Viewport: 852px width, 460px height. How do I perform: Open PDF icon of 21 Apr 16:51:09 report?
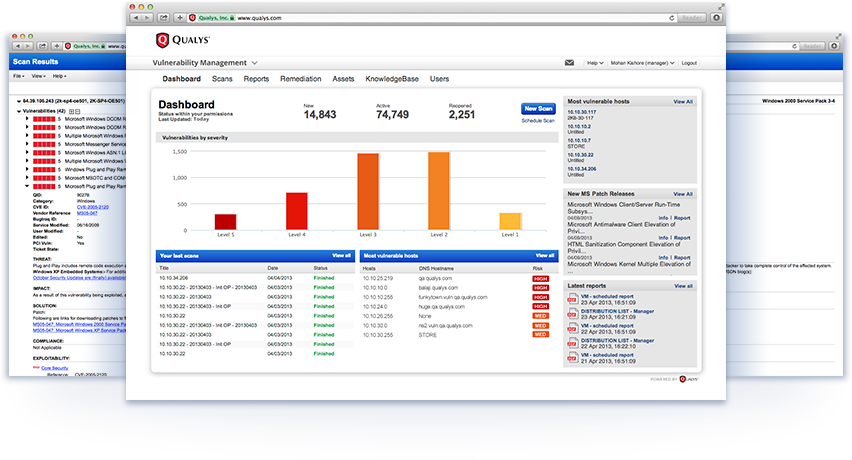coord(572,358)
